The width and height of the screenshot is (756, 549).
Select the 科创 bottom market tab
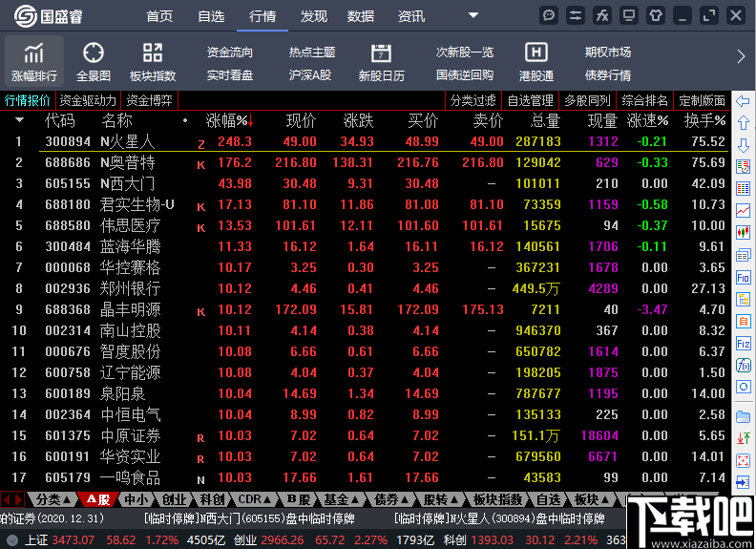212,499
